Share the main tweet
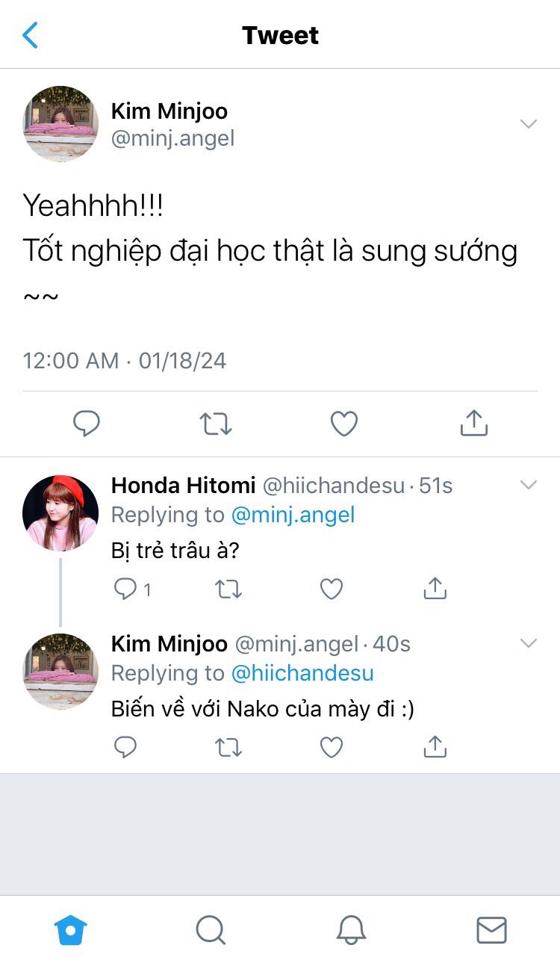The height and width of the screenshot is (969, 560). [474, 423]
